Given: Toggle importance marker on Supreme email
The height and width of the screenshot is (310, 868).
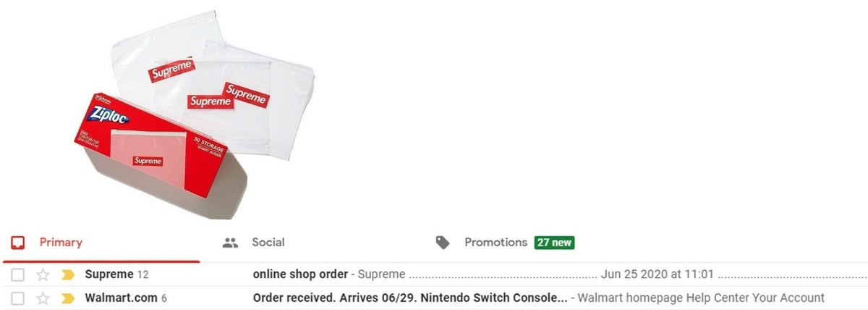Looking at the screenshot, I should pos(68,275).
